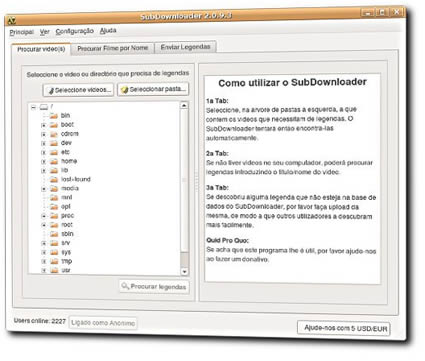Select the mnt folder icon
Screen dimensions: 425x361
click(54, 198)
